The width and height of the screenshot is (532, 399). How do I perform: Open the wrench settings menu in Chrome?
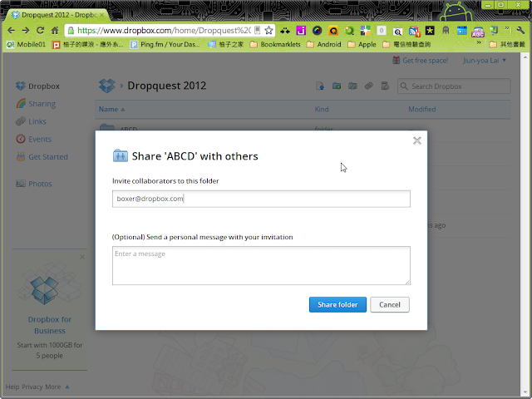click(521, 31)
